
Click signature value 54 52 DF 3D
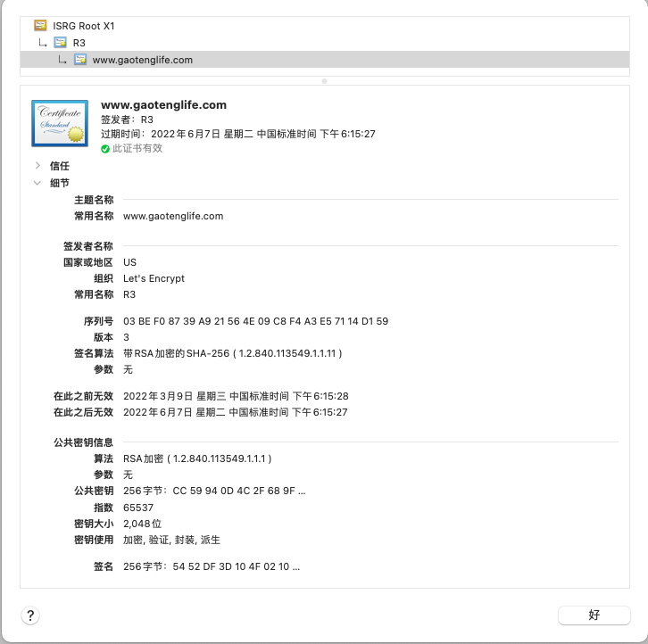pyautogui.click(x=212, y=566)
